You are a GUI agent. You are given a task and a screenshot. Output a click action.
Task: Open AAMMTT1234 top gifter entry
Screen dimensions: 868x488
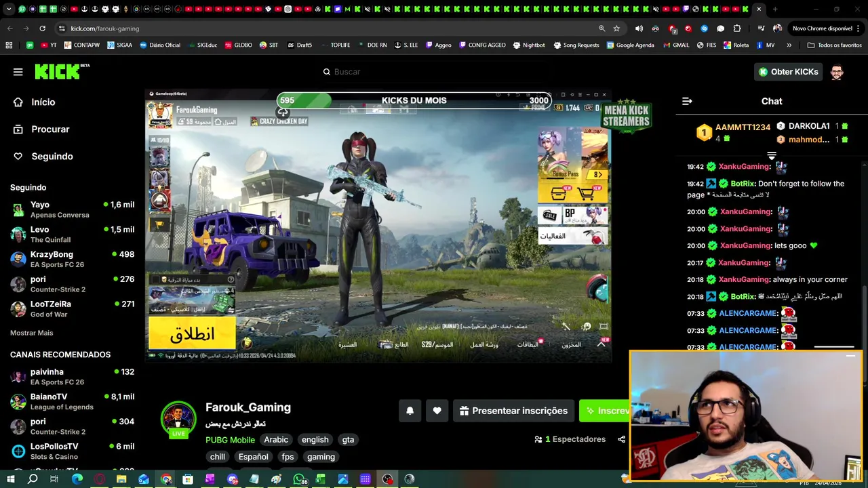coord(734,132)
